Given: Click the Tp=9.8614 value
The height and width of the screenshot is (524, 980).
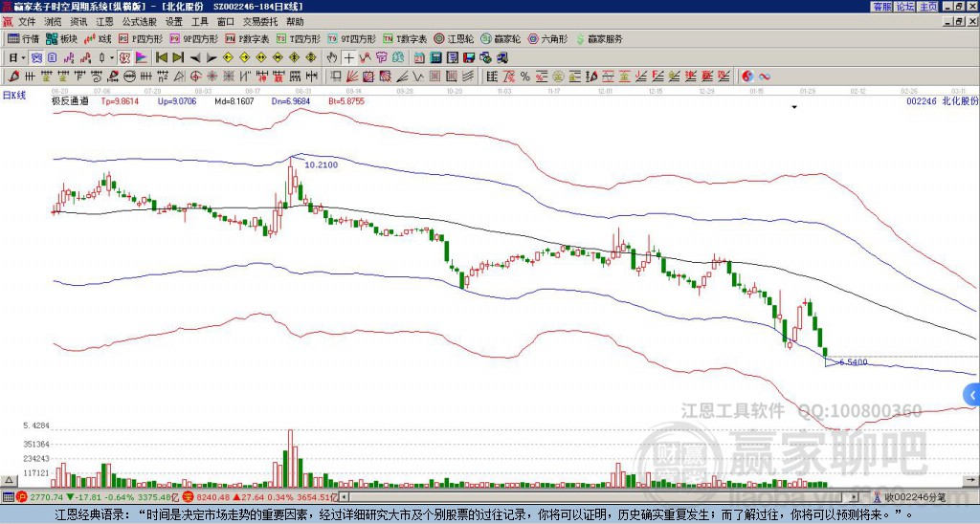Looking at the screenshot, I should [120, 101].
